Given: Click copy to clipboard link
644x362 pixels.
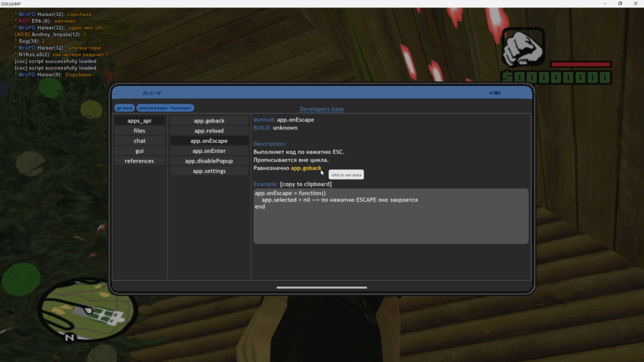Looking at the screenshot, I should (x=306, y=184).
